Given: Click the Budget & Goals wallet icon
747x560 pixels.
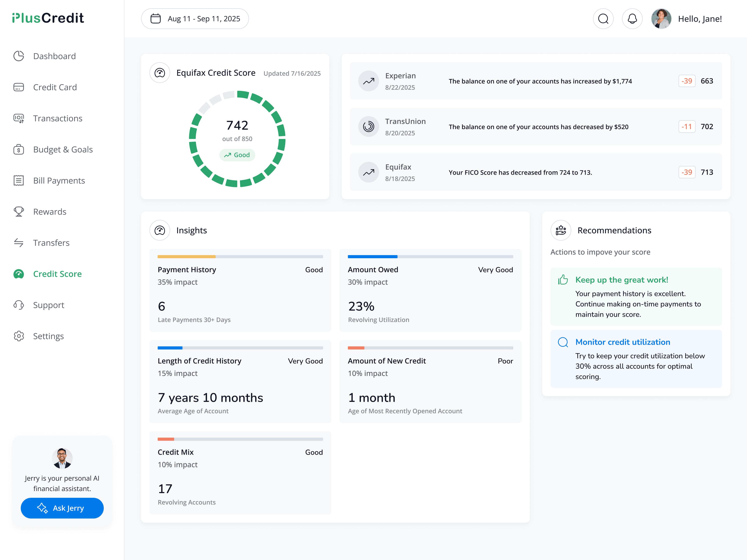Looking at the screenshot, I should [x=18, y=149].
